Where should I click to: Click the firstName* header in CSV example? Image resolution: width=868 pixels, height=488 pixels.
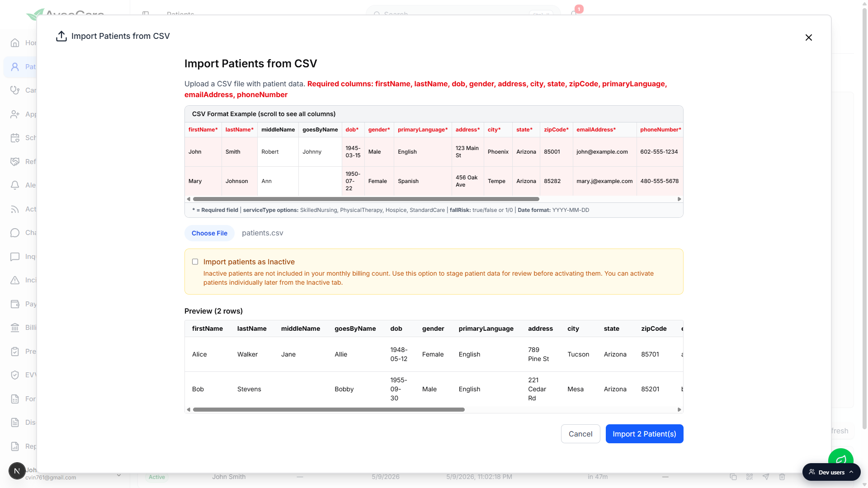coord(203,130)
